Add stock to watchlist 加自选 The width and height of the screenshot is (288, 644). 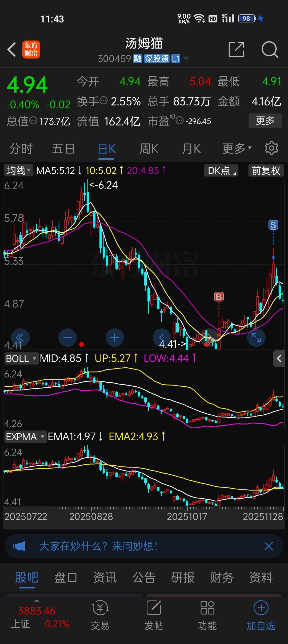261,615
